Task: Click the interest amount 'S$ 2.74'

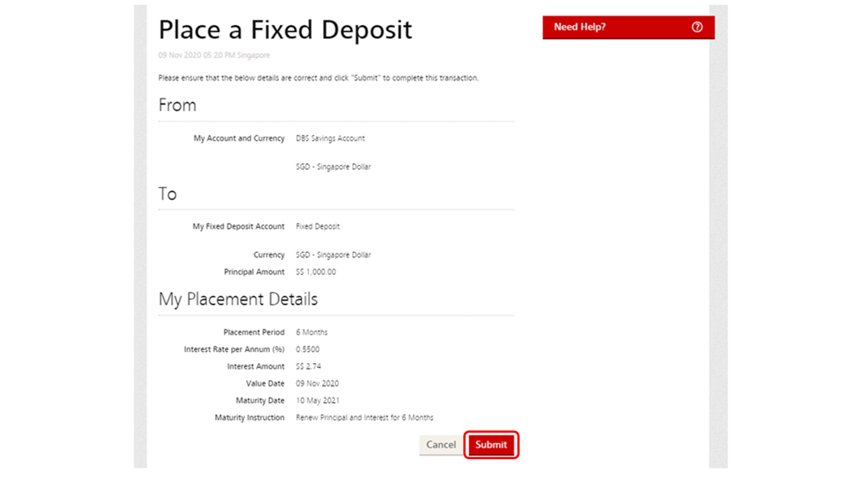Action: tap(308, 366)
